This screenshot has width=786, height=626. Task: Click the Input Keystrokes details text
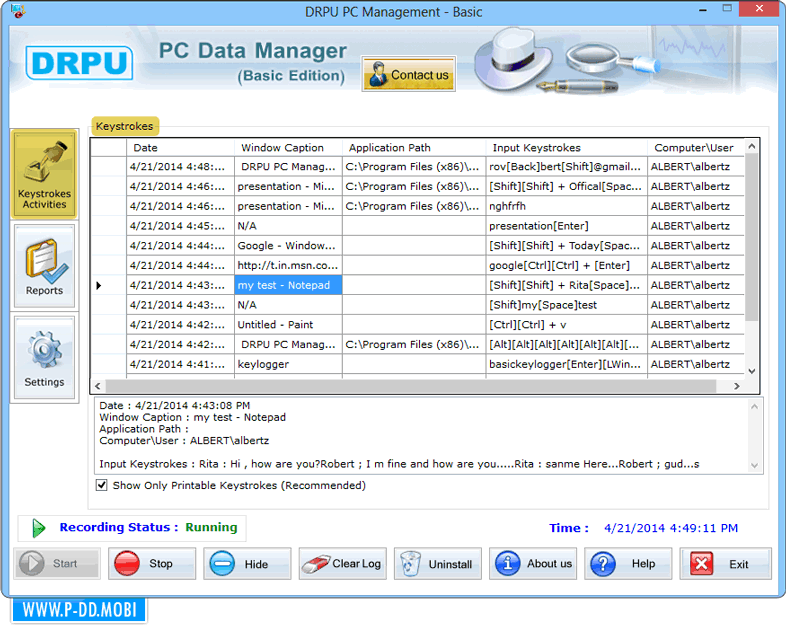399,464
